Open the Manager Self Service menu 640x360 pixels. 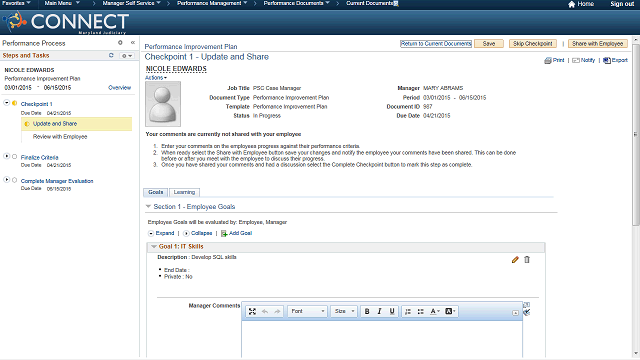(x=131, y=3)
